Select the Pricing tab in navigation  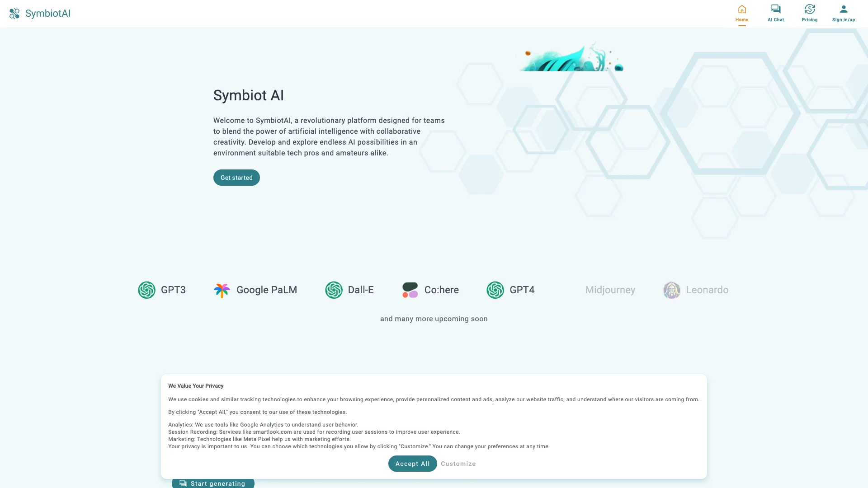click(810, 13)
